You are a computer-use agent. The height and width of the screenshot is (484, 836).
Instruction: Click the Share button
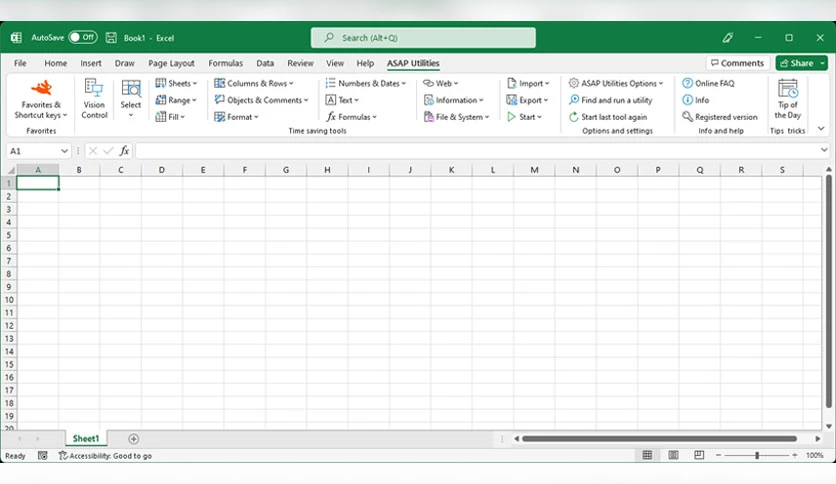[x=798, y=63]
